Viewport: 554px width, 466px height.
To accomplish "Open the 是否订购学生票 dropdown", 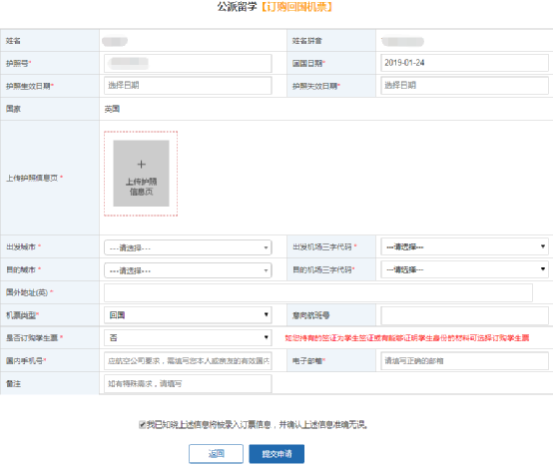I will pos(188,337).
